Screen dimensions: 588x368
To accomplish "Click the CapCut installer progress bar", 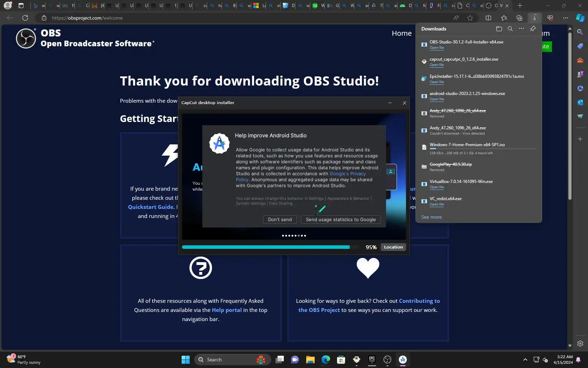I will (271, 247).
